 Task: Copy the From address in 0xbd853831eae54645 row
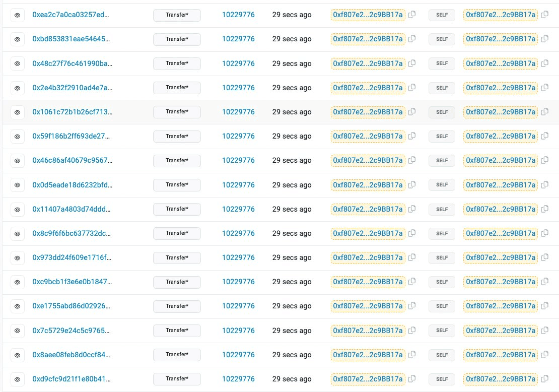point(412,39)
